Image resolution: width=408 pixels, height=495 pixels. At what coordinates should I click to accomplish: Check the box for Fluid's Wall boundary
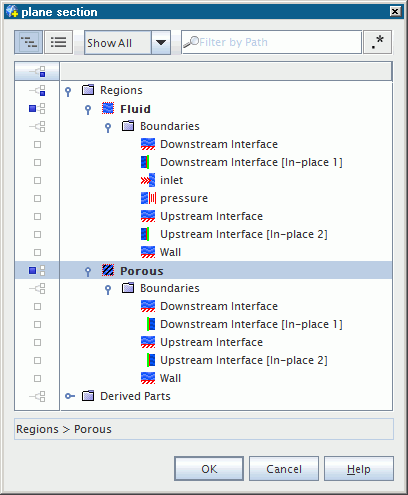pyautogui.click(x=37, y=252)
